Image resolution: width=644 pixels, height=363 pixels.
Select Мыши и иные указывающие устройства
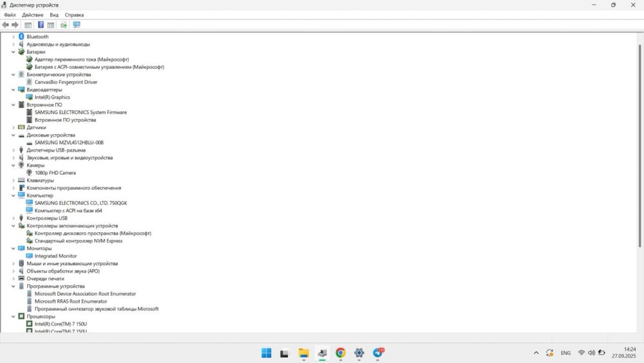click(x=72, y=264)
